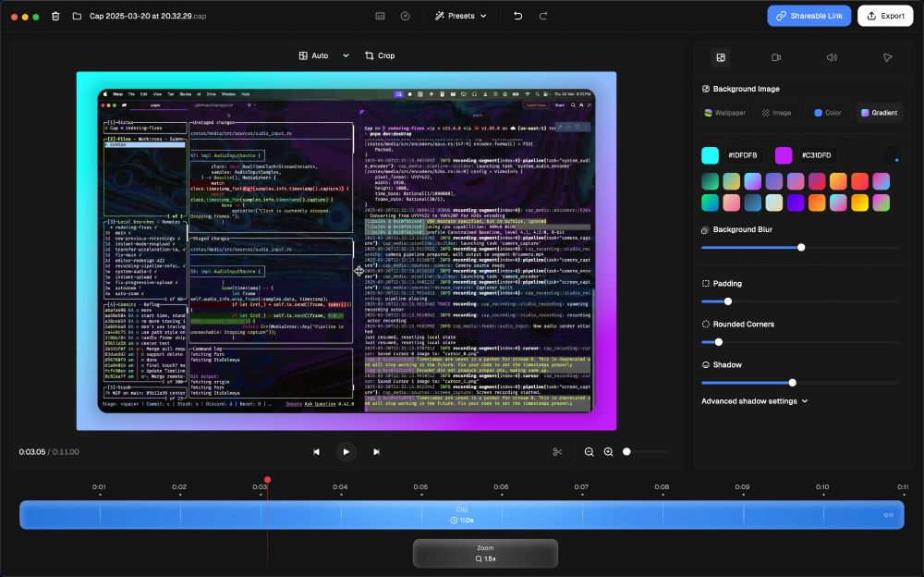Skip forward to the next point
This screenshot has height=577, width=924.
coord(376,452)
